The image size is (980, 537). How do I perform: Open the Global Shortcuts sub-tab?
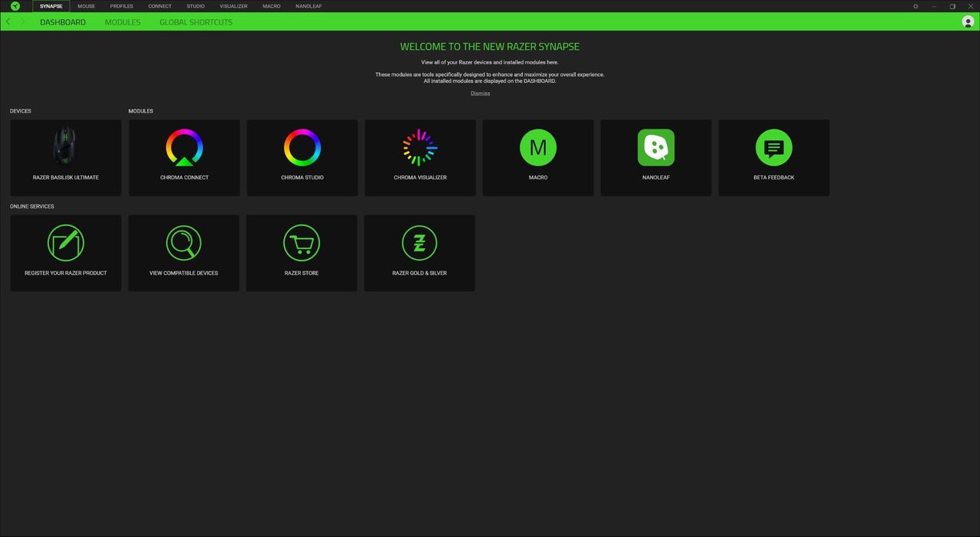point(196,22)
